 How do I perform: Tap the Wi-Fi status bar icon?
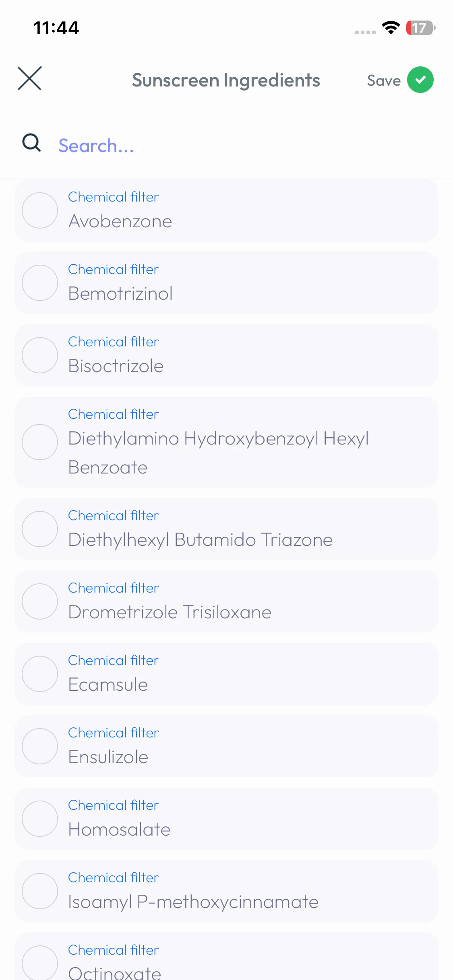391,27
